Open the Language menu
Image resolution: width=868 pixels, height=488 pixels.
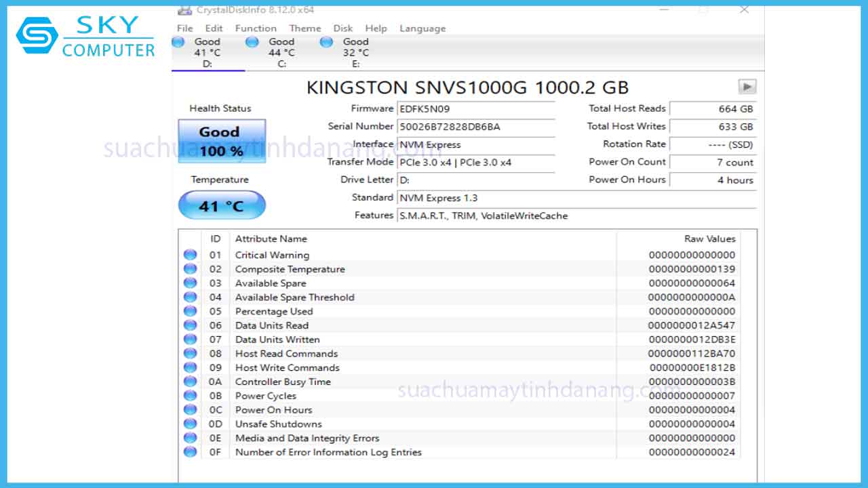tap(422, 28)
